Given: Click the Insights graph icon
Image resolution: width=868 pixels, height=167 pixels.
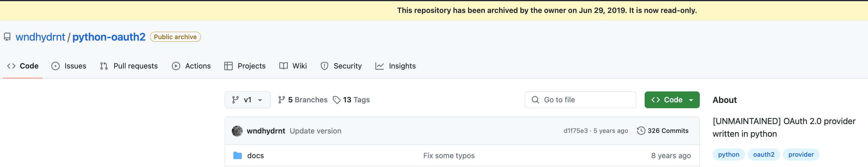Looking at the screenshot, I should coord(379,66).
